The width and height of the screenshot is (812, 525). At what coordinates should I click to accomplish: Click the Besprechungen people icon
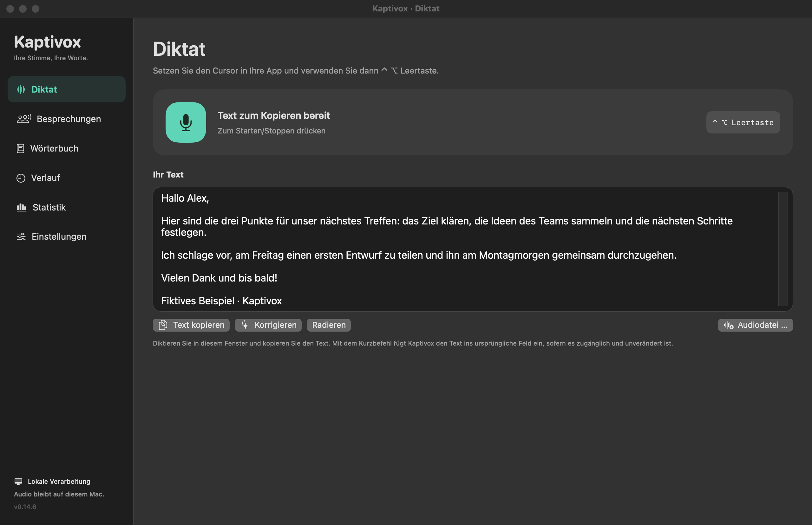(24, 119)
